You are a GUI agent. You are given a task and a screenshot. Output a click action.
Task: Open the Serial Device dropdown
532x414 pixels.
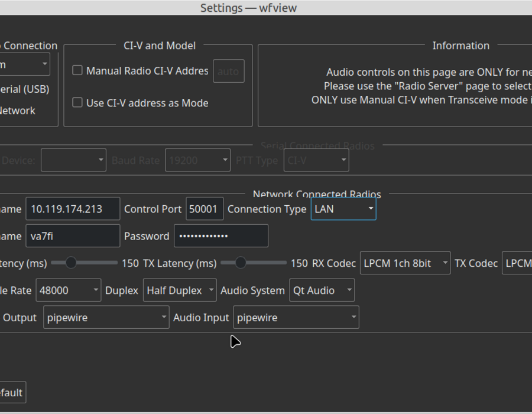click(x=73, y=160)
